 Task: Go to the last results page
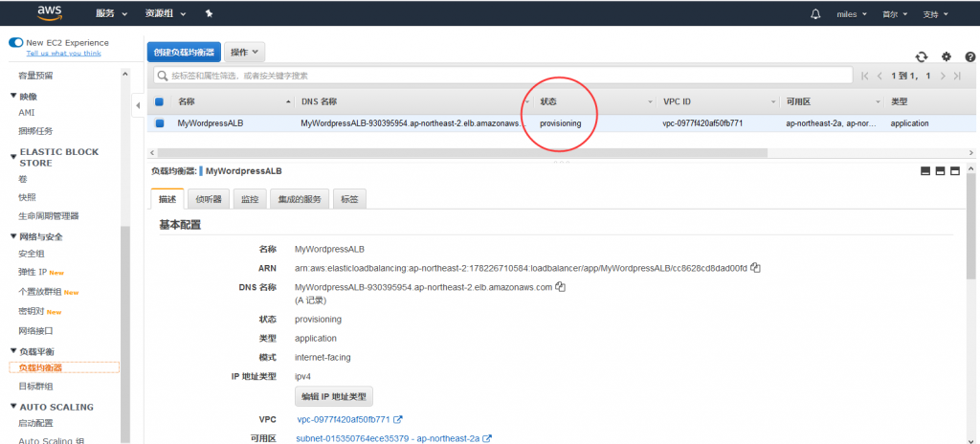tap(957, 76)
